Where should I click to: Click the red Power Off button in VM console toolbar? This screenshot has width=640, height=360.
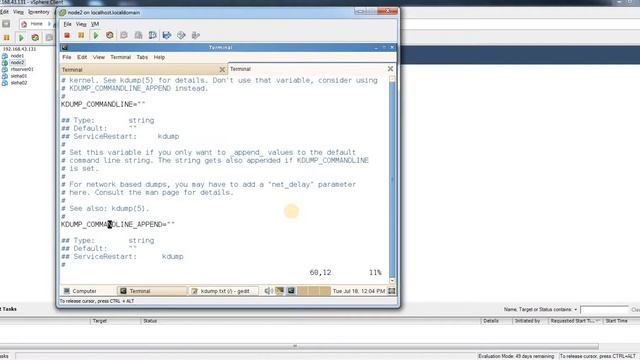[x=67, y=36]
